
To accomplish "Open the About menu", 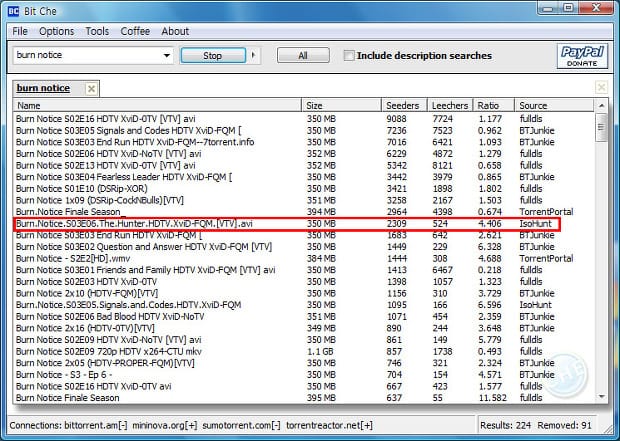I will point(175,31).
